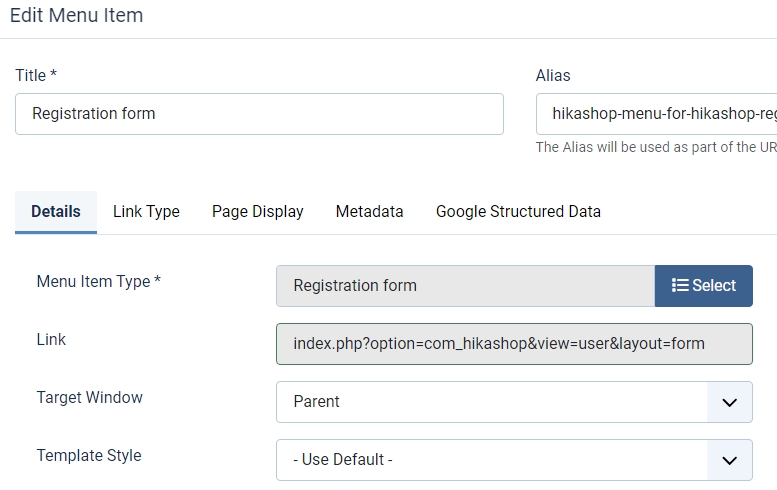Click the Menu Item Type Registration form field
Image resolution: width=777 pixels, height=490 pixels.
465,286
